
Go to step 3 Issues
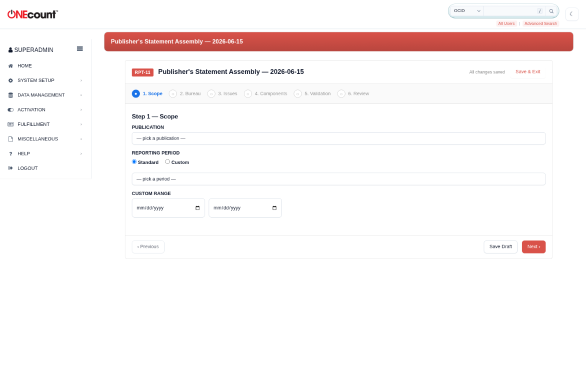coord(222,93)
